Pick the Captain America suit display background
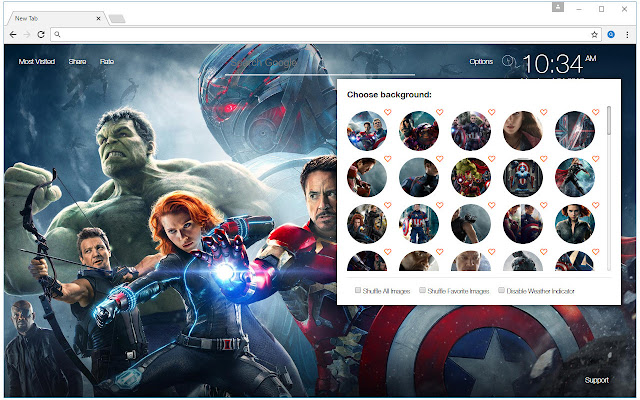Screen dimensions: 640x400 pyautogui.click(x=523, y=178)
